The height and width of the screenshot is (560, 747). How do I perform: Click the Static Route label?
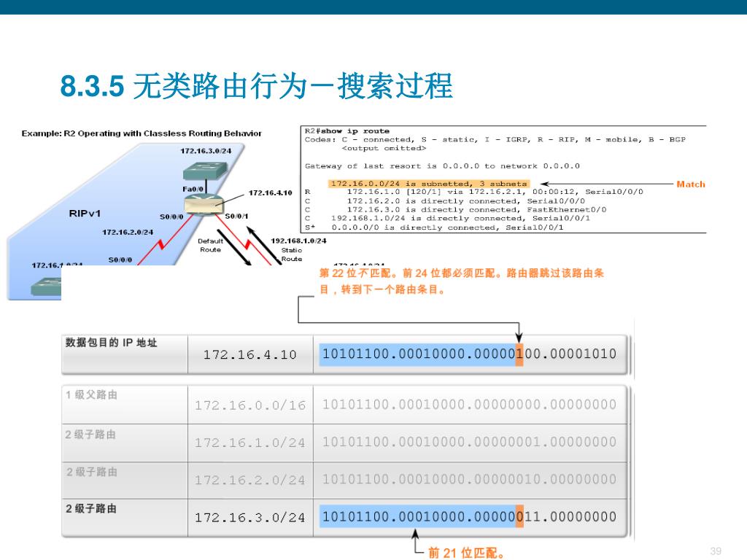(x=292, y=254)
